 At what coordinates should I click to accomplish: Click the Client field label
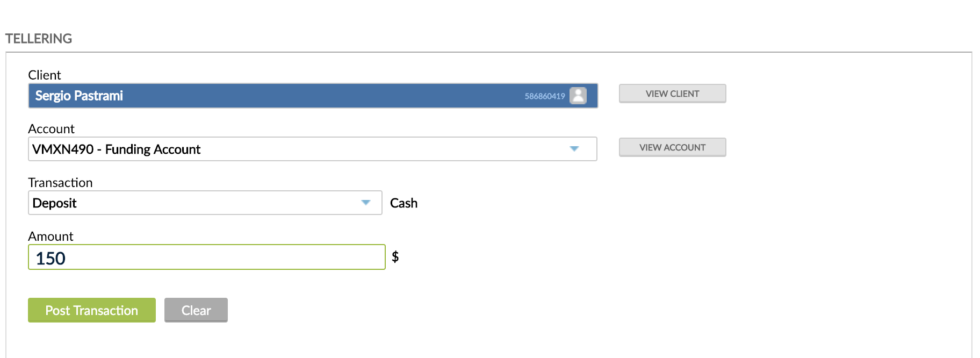(45, 75)
